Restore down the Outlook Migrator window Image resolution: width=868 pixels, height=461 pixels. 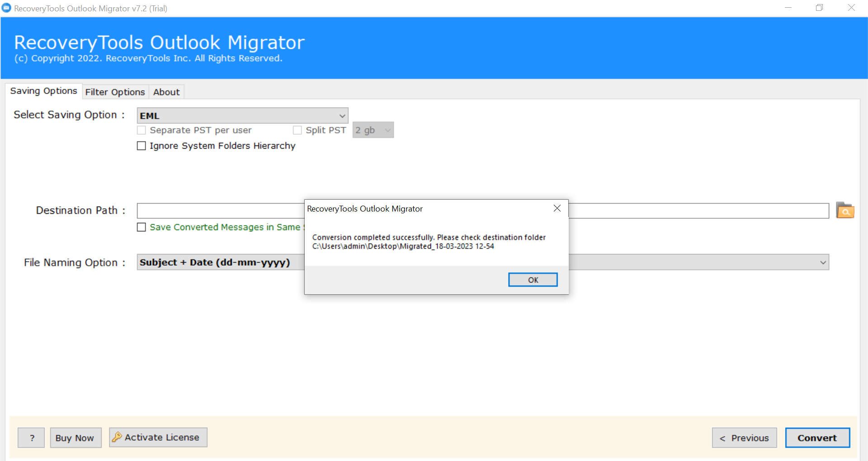click(x=819, y=8)
